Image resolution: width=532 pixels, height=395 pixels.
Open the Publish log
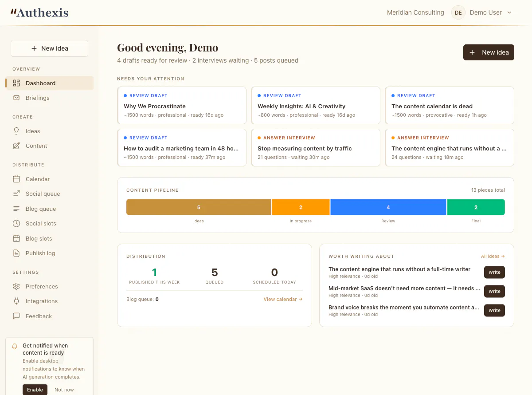point(50,253)
